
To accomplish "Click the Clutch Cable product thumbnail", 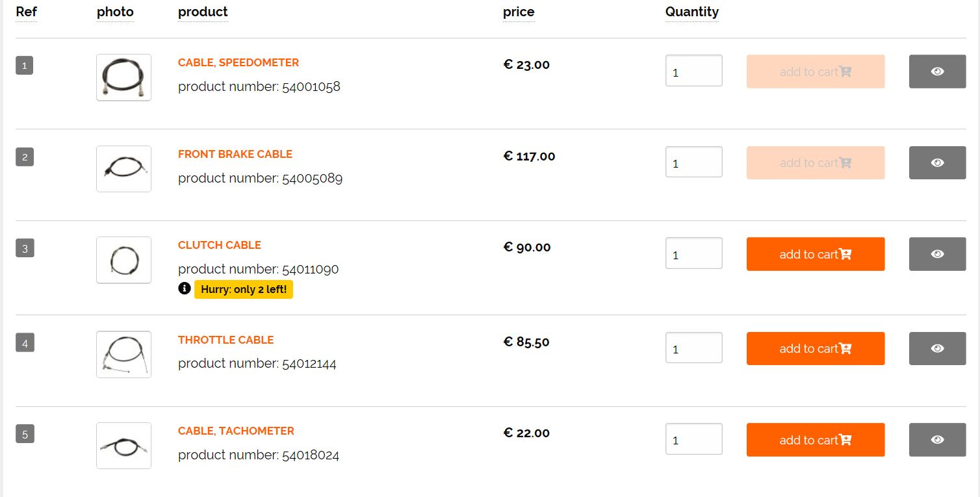I will pyautogui.click(x=123, y=260).
